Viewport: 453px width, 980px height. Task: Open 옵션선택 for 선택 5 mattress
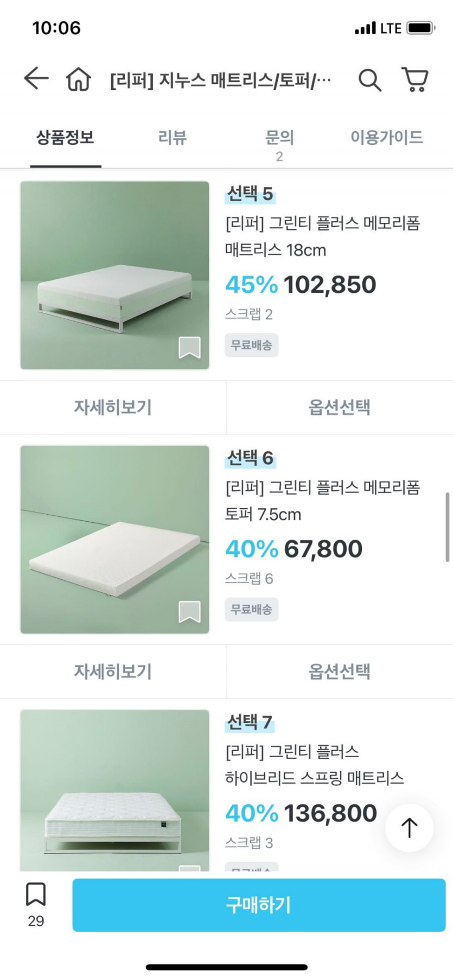click(340, 407)
